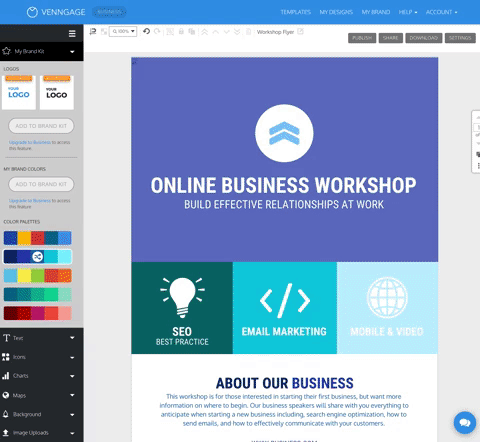Open My Designs page
The height and width of the screenshot is (442, 480).
pyautogui.click(x=336, y=12)
